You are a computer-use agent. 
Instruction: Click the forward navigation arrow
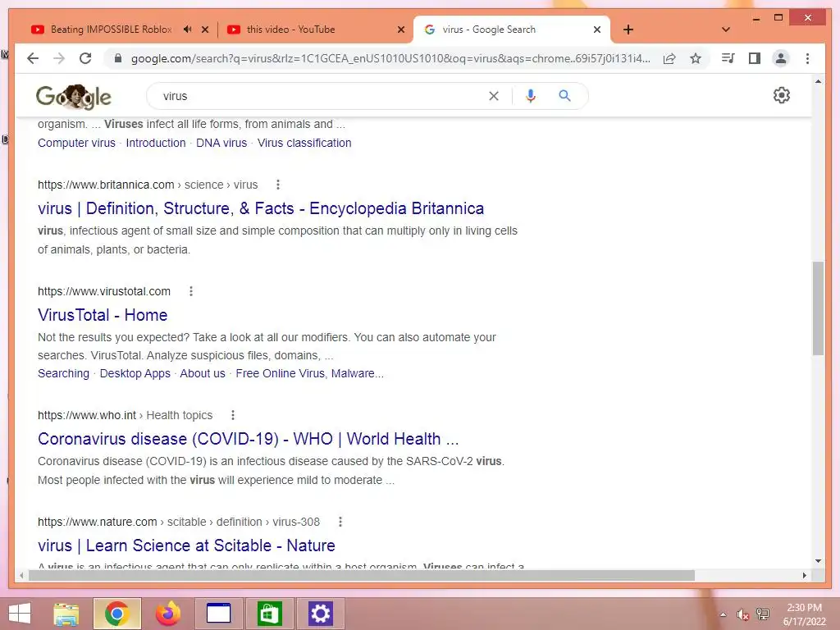pyautogui.click(x=59, y=58)
